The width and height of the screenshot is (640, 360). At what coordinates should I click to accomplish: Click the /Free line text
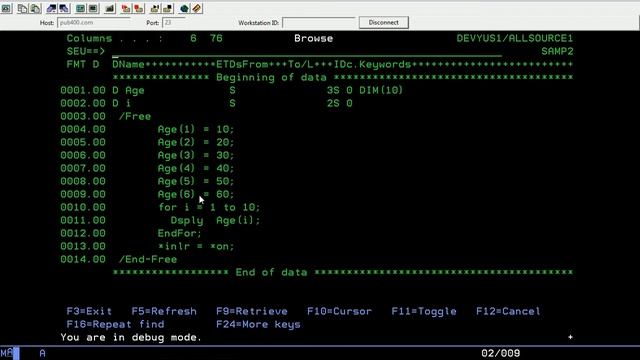pos(135,117)
